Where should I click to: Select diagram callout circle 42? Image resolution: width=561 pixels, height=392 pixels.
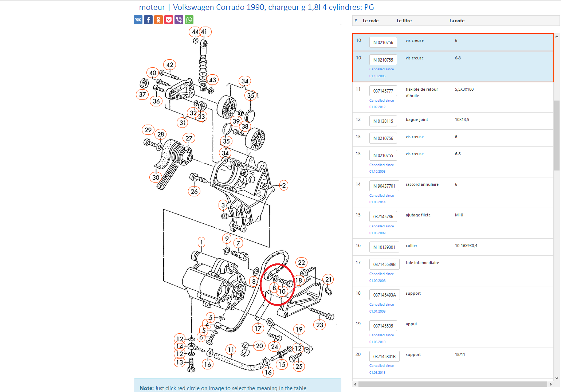coord(170,65)
